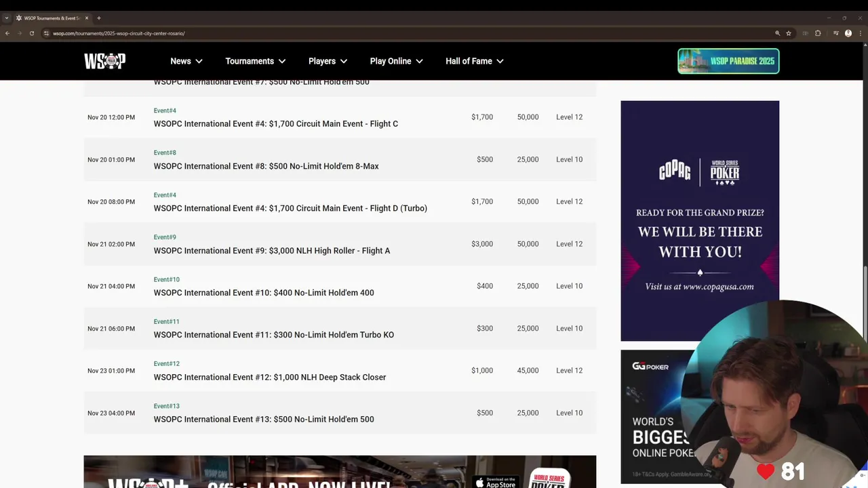
Task: Expand the chevron beside News
Action: point(199,61)
